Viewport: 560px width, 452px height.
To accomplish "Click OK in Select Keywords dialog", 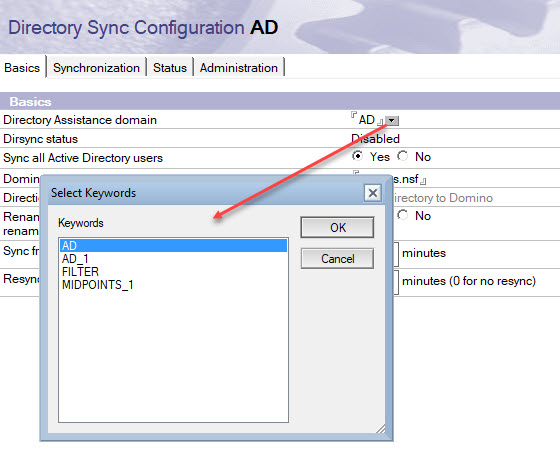I will pyautogui.click(x=337, y=227).
